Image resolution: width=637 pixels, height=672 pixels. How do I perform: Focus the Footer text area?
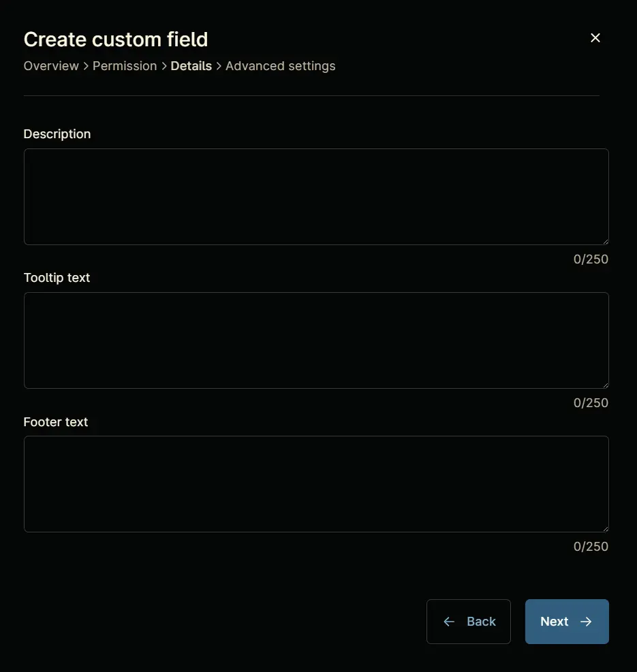[316, 484]
